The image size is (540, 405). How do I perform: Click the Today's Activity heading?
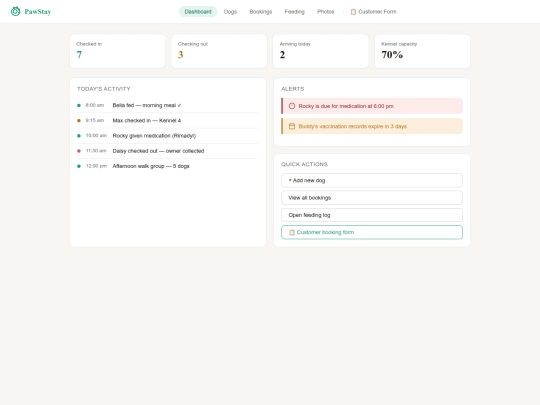pos(104,89)
